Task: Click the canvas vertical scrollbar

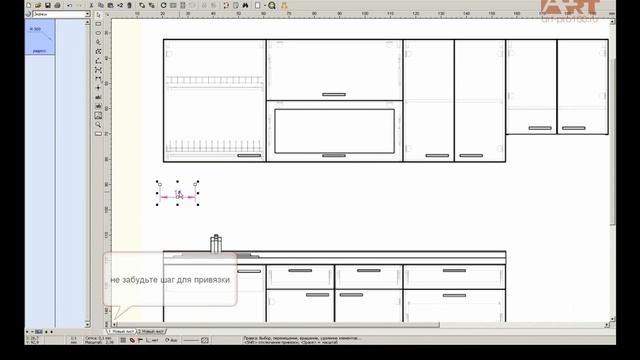Action: tap(612, 170)
